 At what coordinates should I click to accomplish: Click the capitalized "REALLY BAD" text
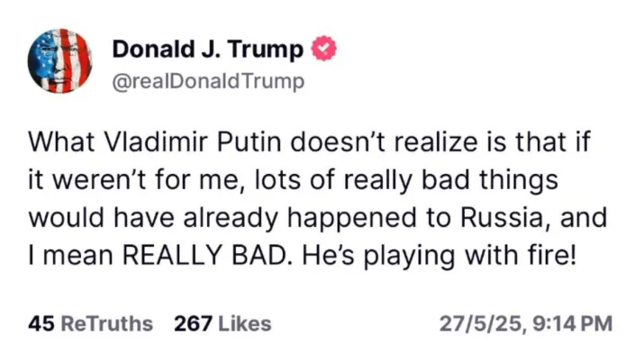click(x=204, y=255)
